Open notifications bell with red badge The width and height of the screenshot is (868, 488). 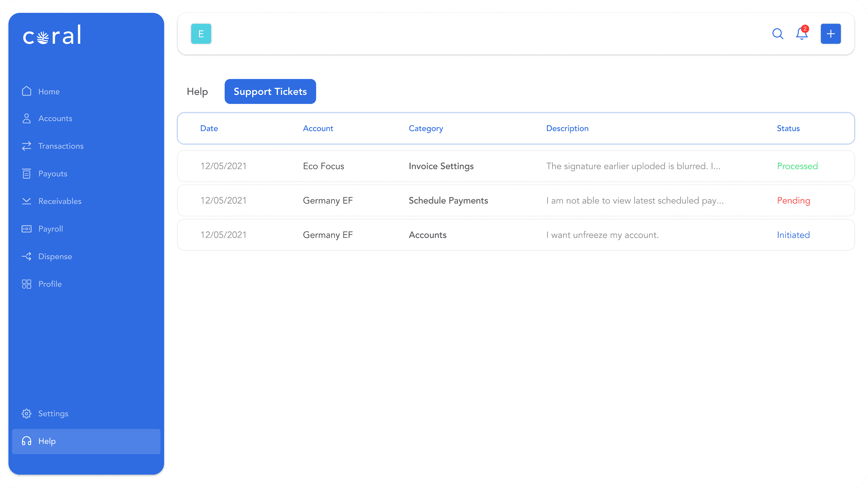point(802,34)
